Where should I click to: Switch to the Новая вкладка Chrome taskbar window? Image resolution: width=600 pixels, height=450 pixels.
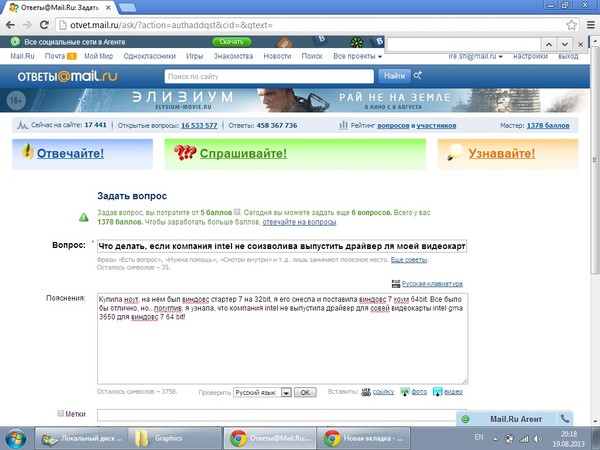pos(364,438)
